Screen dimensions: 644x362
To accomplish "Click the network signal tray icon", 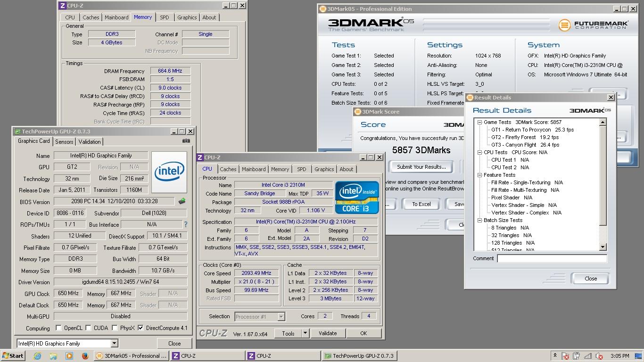I will click(x=588, y=356).
